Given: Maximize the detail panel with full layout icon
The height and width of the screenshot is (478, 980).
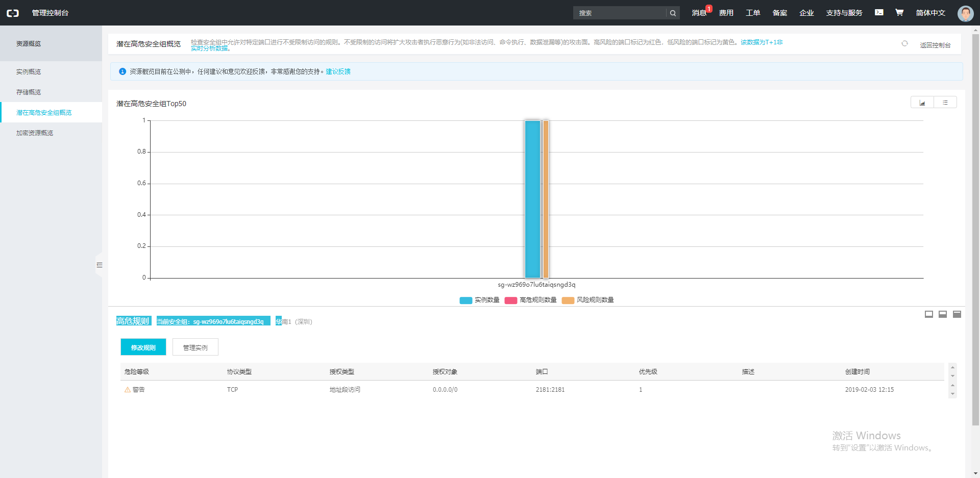Looking at the screenshot, I should (x=957, y=314).
